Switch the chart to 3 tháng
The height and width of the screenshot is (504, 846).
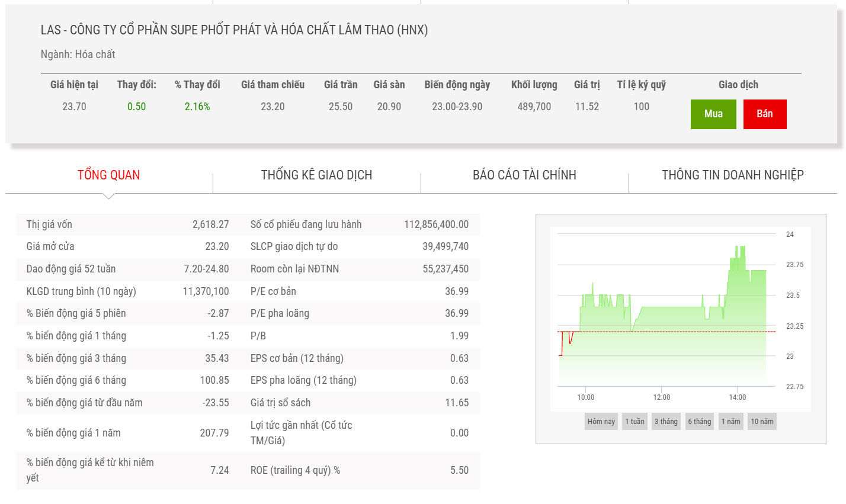(666, 422)
